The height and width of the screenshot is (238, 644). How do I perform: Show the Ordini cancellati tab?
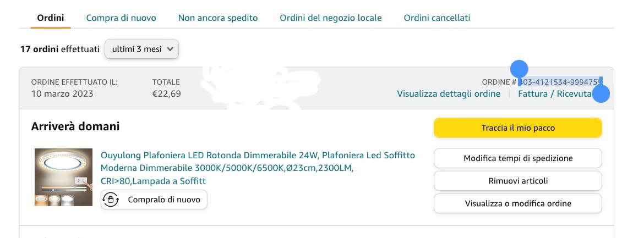tap(437, 18)
